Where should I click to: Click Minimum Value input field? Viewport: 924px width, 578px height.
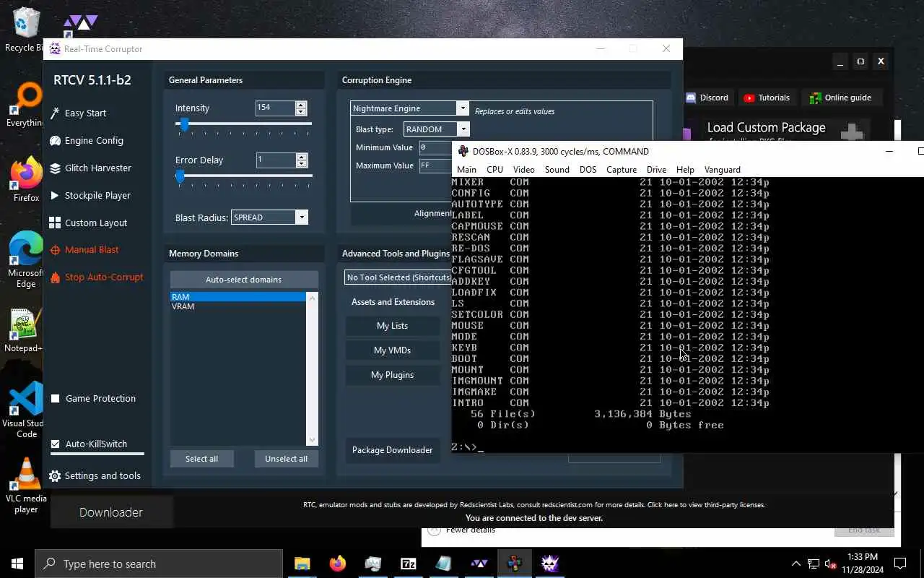435,147
